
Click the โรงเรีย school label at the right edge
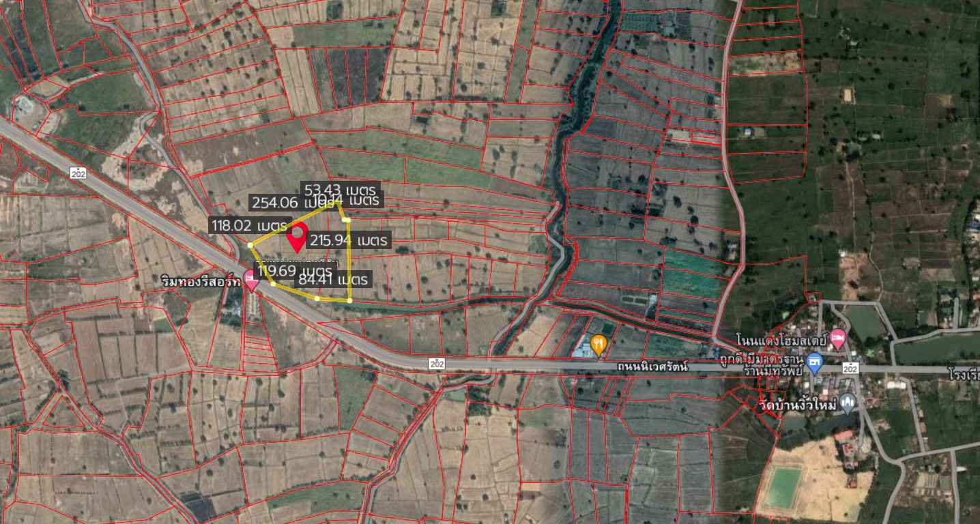click(x=964, y=374)
